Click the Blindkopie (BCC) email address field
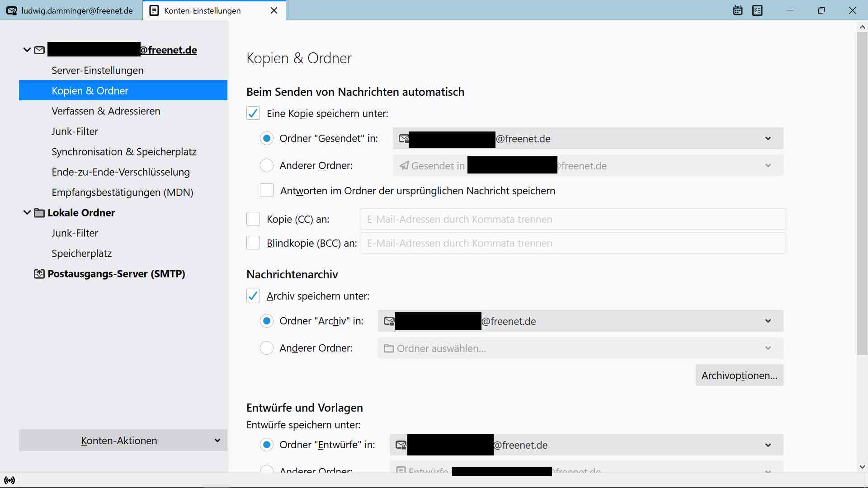This screenshot has height=488, width=868. [573, 243]
